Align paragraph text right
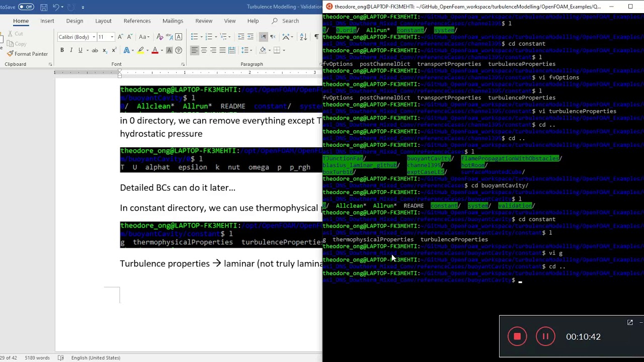This screenshot has height=362, width=644. coord(213,50)
